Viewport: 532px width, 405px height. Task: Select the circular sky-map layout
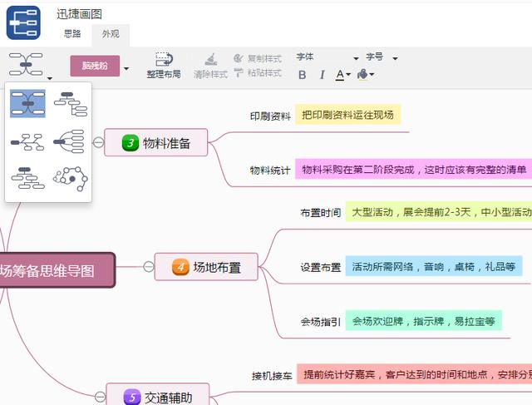(70, 178)
